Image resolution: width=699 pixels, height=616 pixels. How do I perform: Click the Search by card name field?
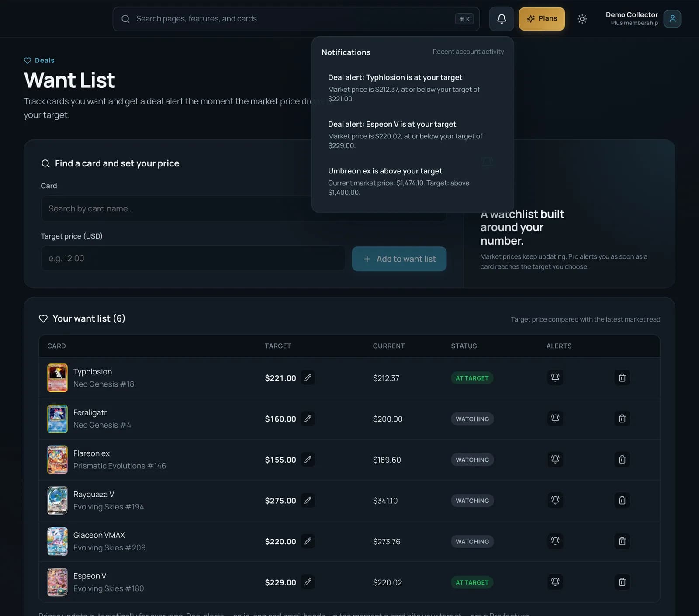coord(243,209)
